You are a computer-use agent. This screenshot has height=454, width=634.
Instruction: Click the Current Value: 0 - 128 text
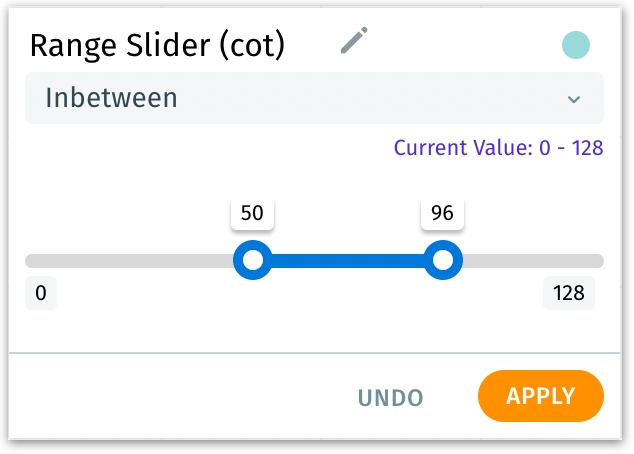coord(498,148)
